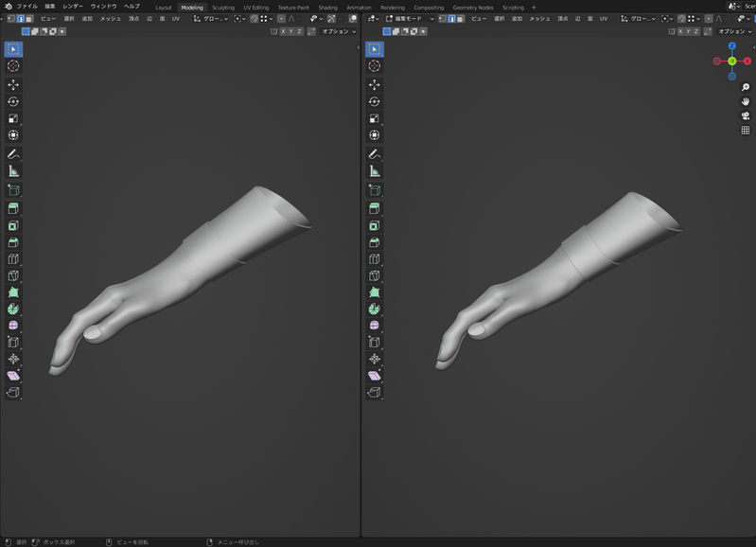Open object visibility dropdown in left viewport
The height and width of the screenshot is (547, 756).
(316, 19)
